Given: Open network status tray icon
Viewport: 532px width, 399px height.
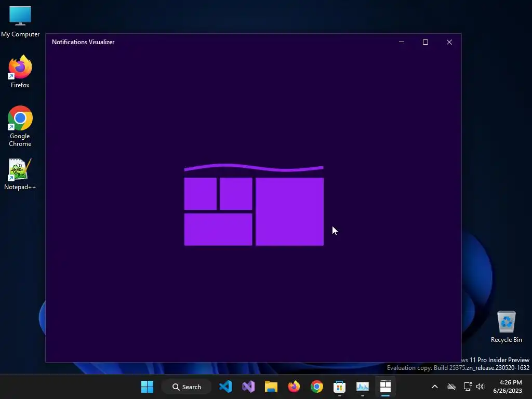Looking at the screenshot, I should [x=468, y=387].
